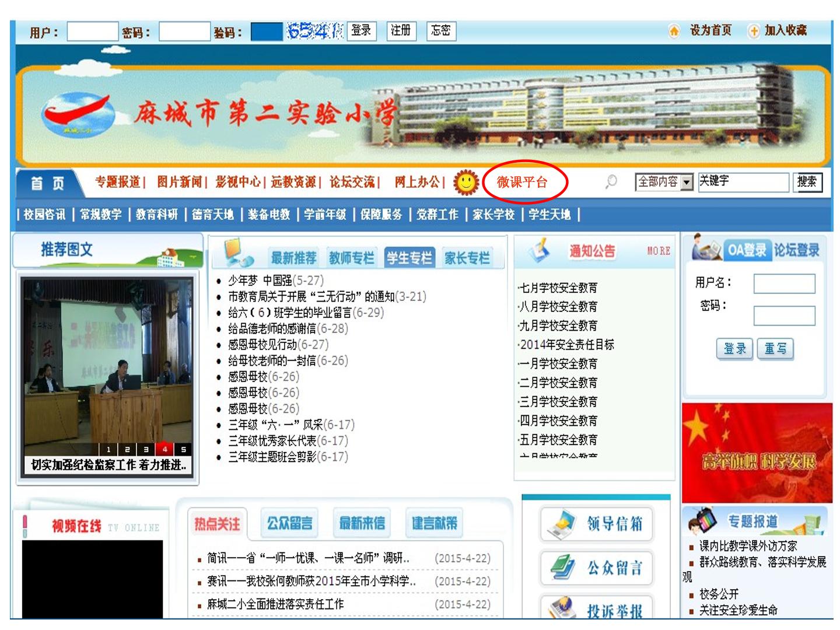
Task: Select slide number 4 in slideshow
Action: 164,449
